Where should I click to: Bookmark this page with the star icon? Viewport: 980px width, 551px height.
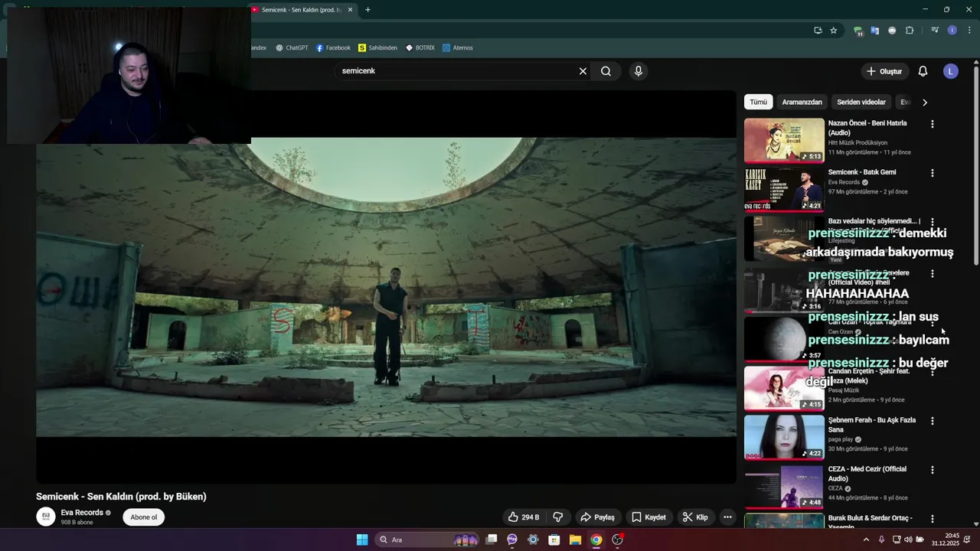[x=834, y=31]
